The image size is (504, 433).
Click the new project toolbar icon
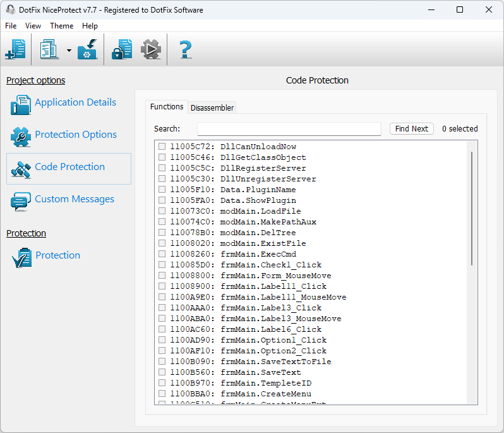point(15,49)
